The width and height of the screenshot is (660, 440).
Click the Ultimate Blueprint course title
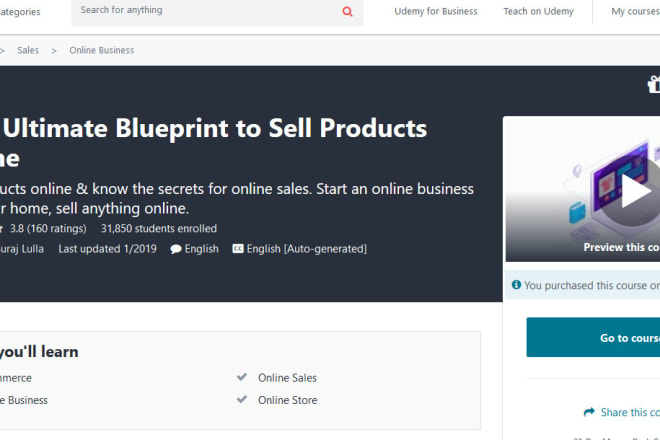coord(213,143)
